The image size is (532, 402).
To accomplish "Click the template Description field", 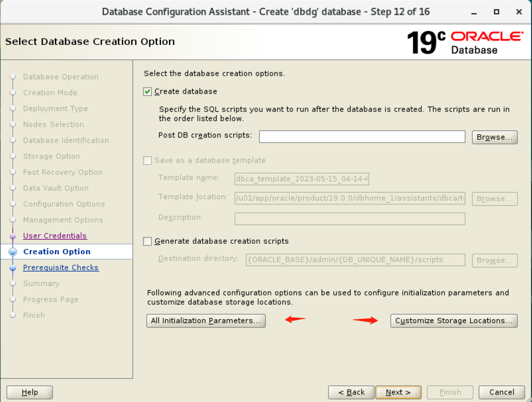I will click(x=350, y=218).
